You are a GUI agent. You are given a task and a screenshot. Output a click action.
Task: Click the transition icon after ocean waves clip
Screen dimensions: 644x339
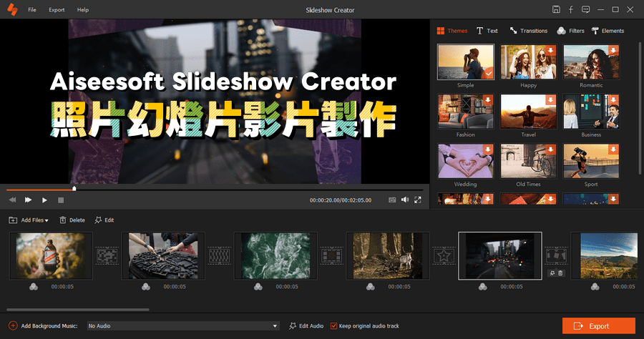tap(331, 256)
